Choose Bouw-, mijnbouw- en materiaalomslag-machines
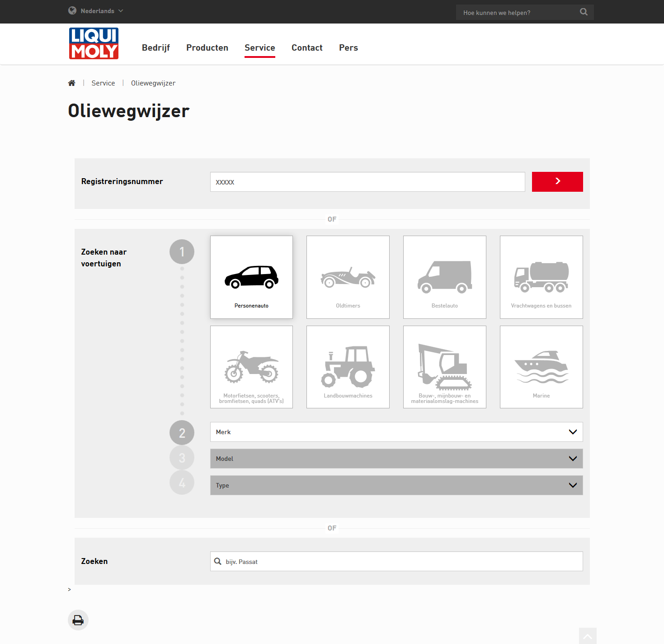The height and width of the screenshot is (644, 664). tap(444, 367)
